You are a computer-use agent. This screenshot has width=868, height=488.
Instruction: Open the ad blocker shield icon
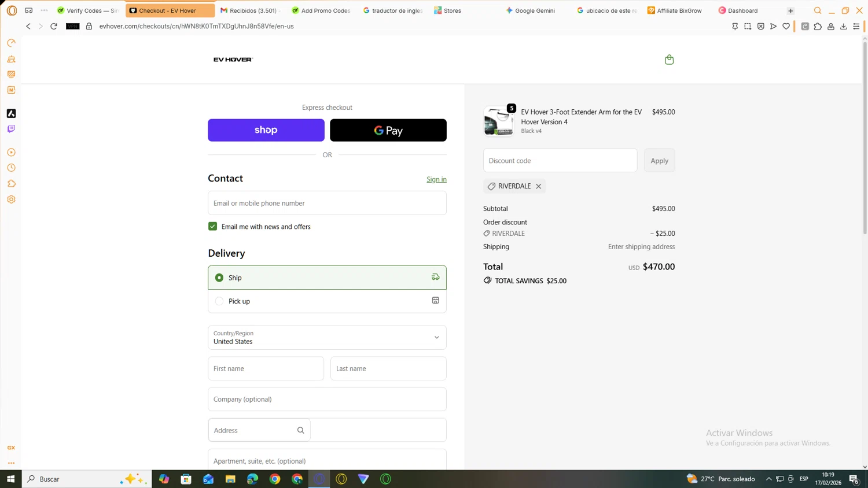[x=760, y=26]
